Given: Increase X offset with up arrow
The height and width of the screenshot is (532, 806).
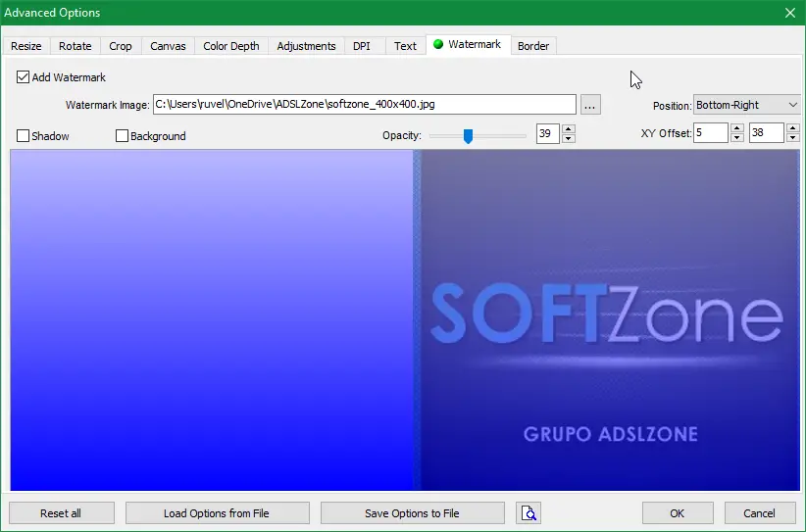Looking at the screenshot, I should click(x=737, y=128).
